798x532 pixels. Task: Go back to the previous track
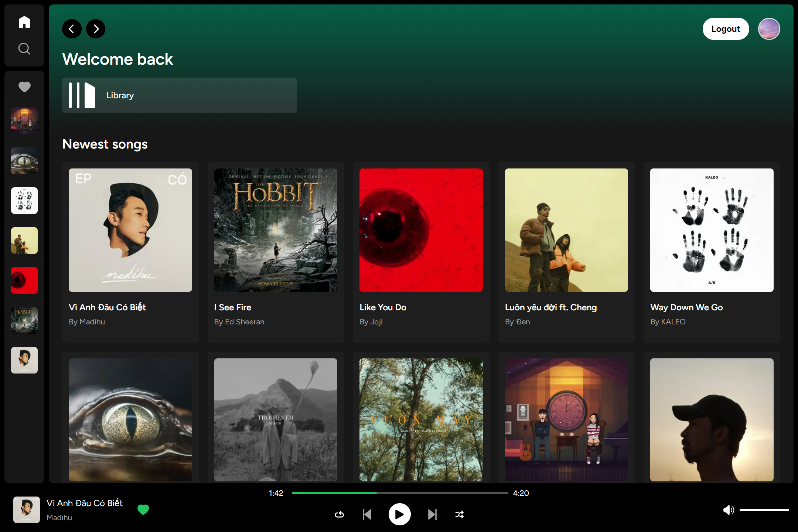pyautogui.click(x=367, y=514)
